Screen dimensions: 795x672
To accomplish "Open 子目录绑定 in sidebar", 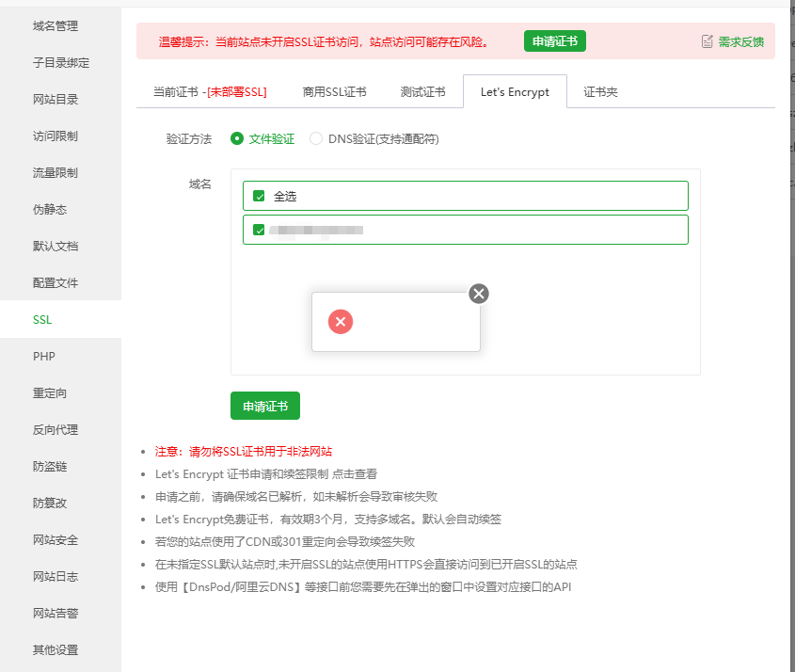I will 61,62.
